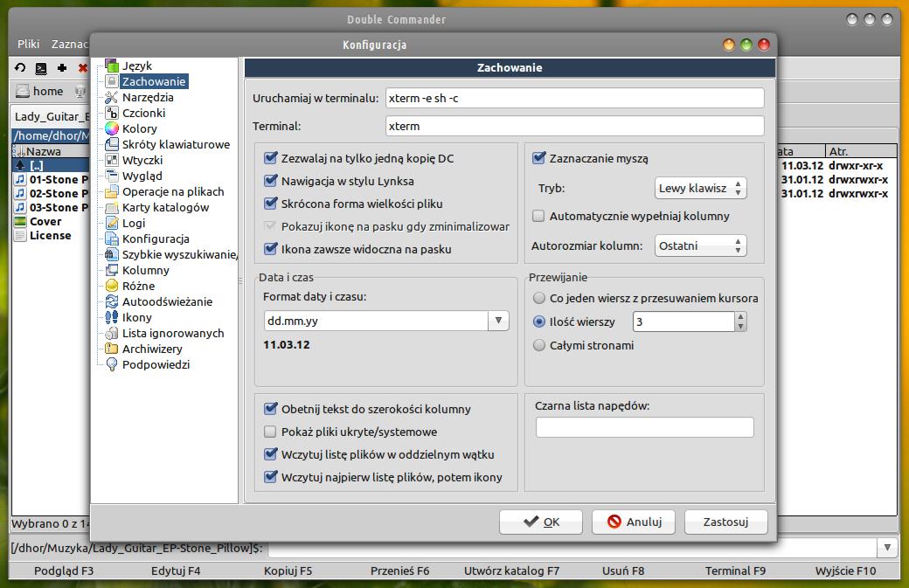Image resolution: width=909 pixels, height=588 pixels.
Task: Uncheck Wczytuj listę plików w oddzielnym wątku
Action: (x=270, y=454)
